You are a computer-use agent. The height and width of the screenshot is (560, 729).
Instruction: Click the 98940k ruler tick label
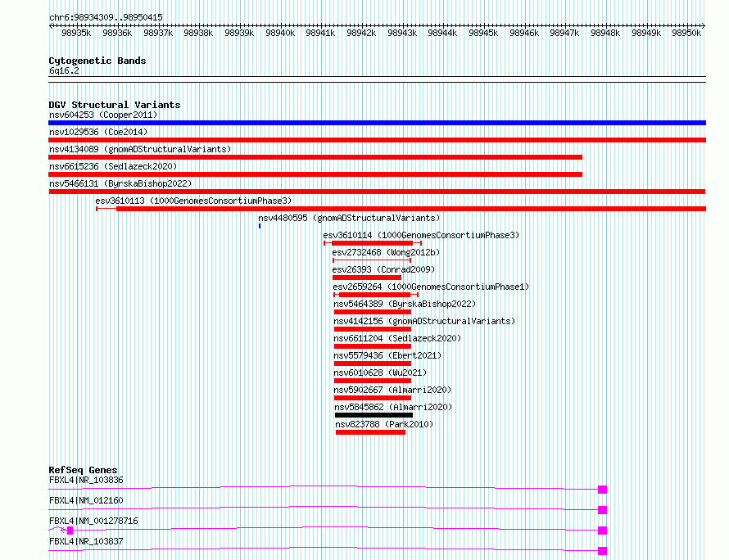[280, 33]
